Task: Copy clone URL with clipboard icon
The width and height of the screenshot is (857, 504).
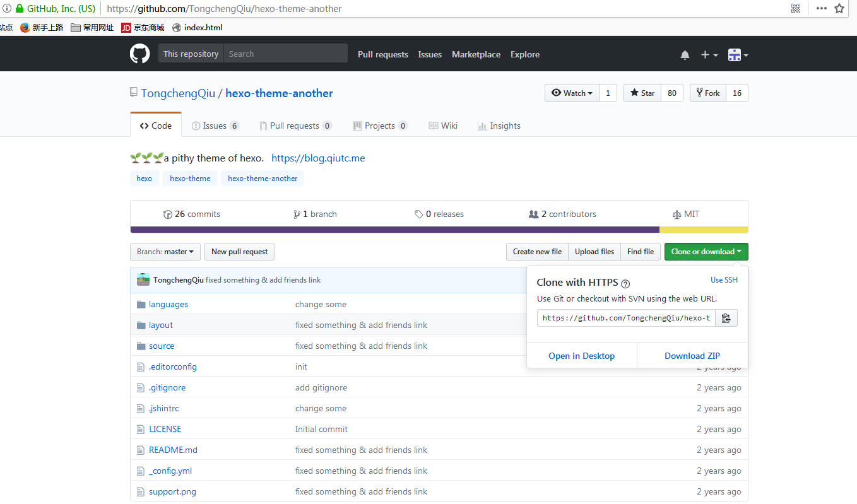Action: click(x=726, y=318)
